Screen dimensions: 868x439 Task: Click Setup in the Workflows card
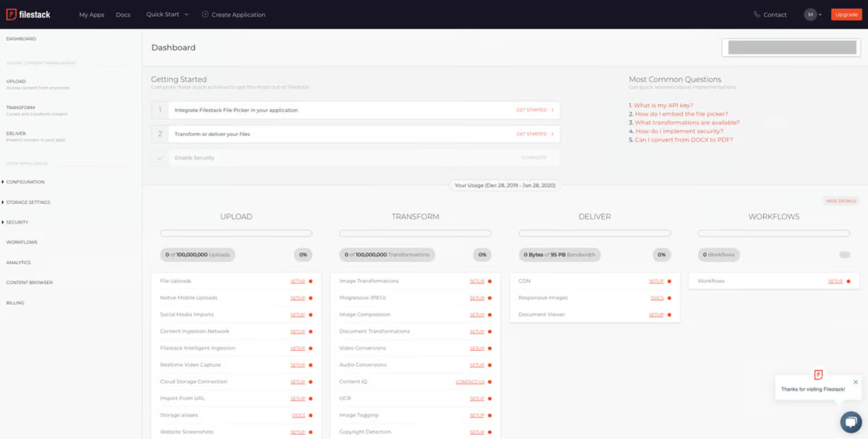click(835, 282)
